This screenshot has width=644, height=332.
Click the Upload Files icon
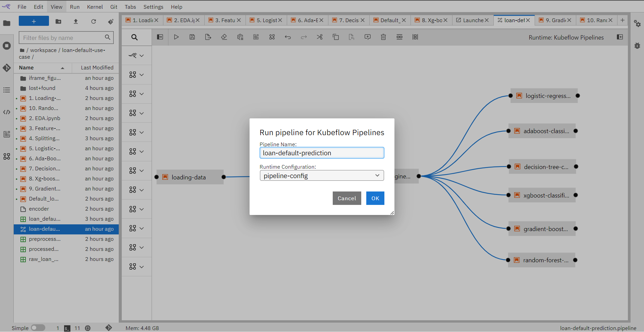click(76, 21)
